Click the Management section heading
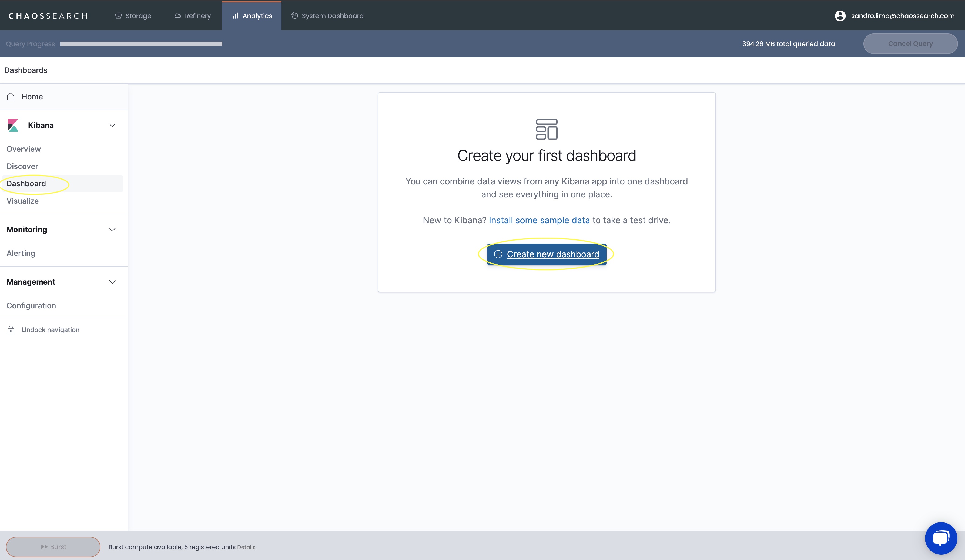The width and height of the screenshot is (965, 560). (x=31, y=282)
